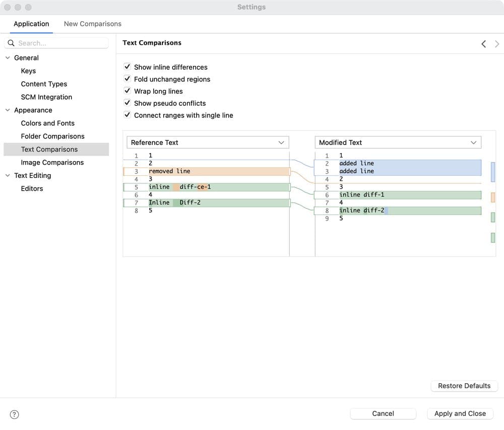Open SCM Integration settings

click(x=46, y=97)
